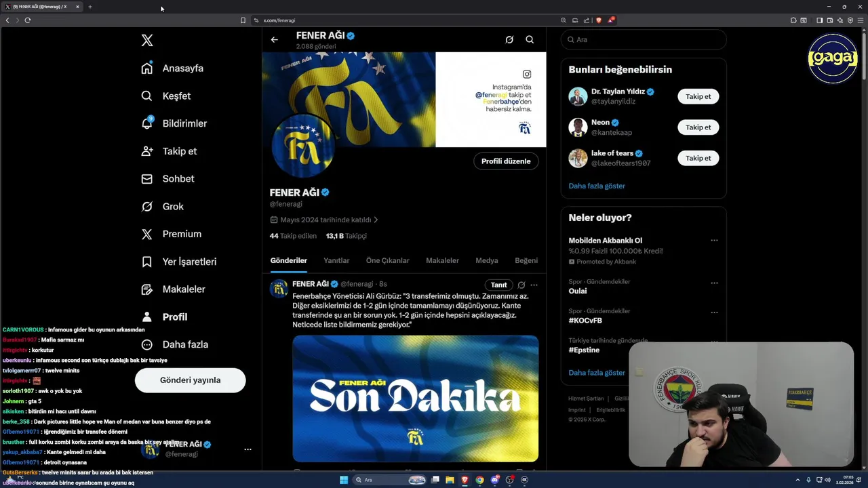Switch to the Beğeni tab
The width and height of the screenshot is (868, 488).
pyautogui.click(x=526, y=260)
